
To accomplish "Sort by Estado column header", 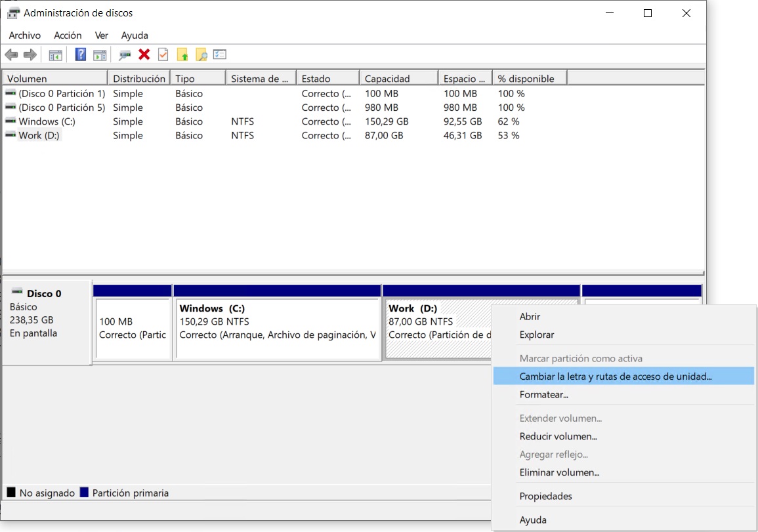I will pos(327,78).
